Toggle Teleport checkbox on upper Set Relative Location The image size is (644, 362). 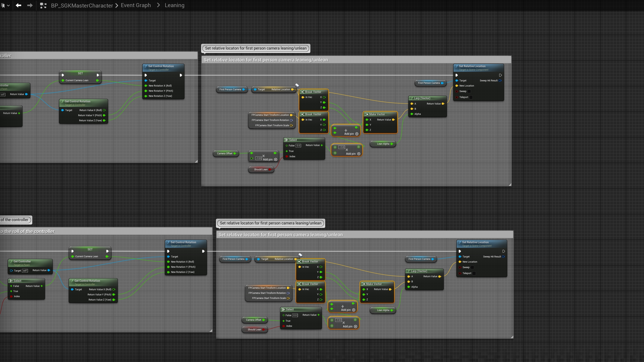tap(471, 97)
